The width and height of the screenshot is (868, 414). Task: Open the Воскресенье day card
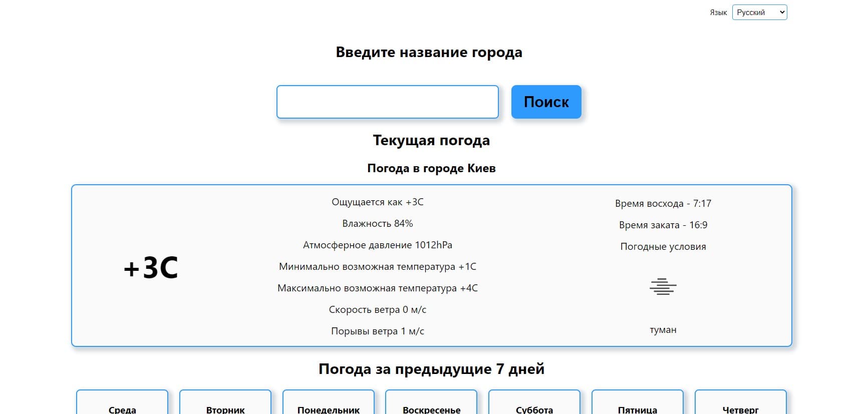click(431, 403)
